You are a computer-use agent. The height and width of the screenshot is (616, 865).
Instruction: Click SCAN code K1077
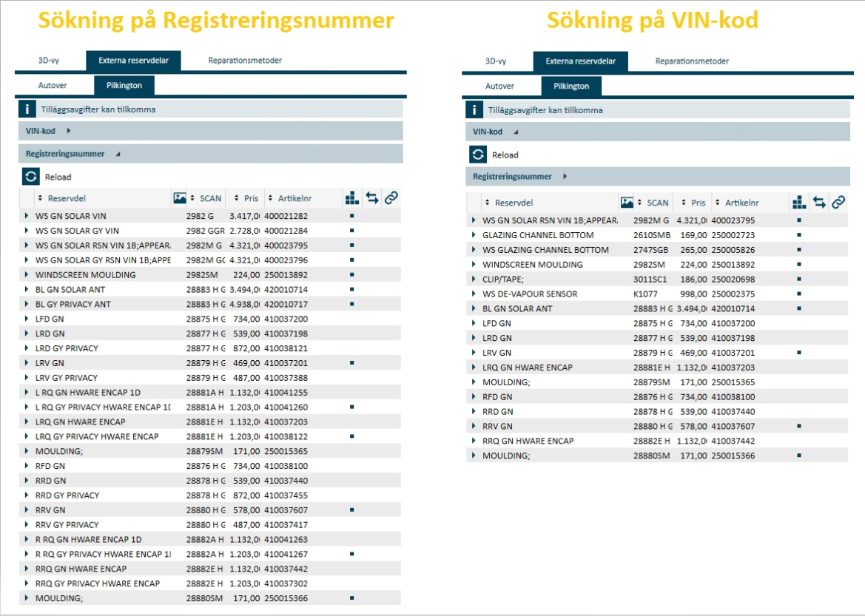[x=645, y=294]
